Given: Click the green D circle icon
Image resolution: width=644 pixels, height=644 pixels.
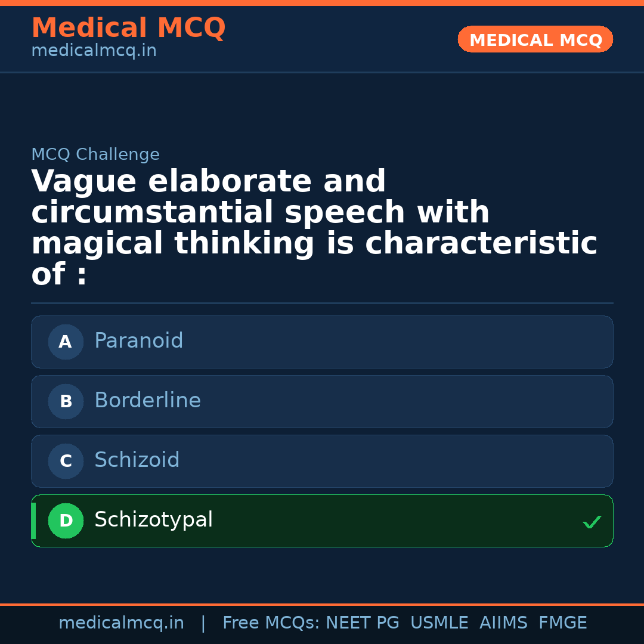Looking at the screenshot, I should coord(66,521).
